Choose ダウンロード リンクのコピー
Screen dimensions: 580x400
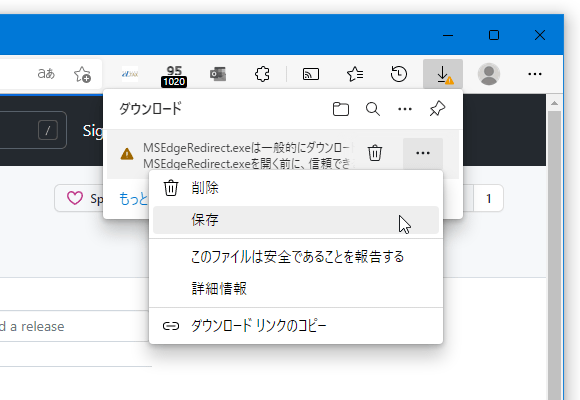click(x=296, y=326)
